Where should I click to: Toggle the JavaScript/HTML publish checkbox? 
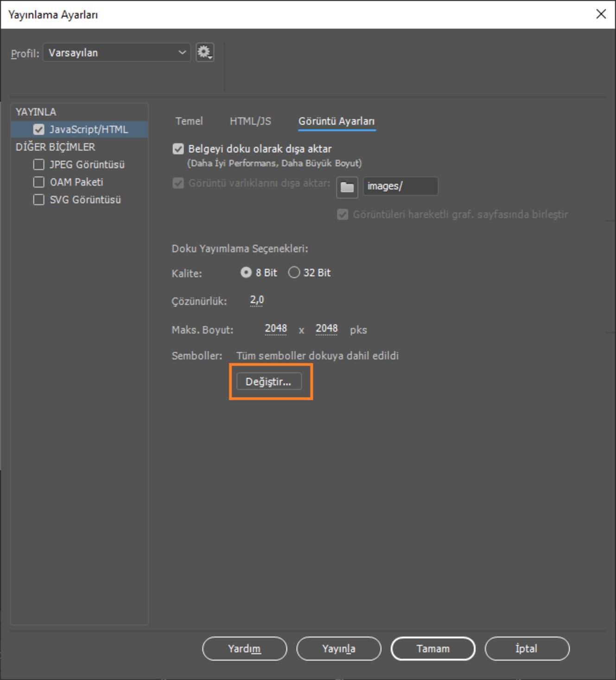(x=39, y=129)
